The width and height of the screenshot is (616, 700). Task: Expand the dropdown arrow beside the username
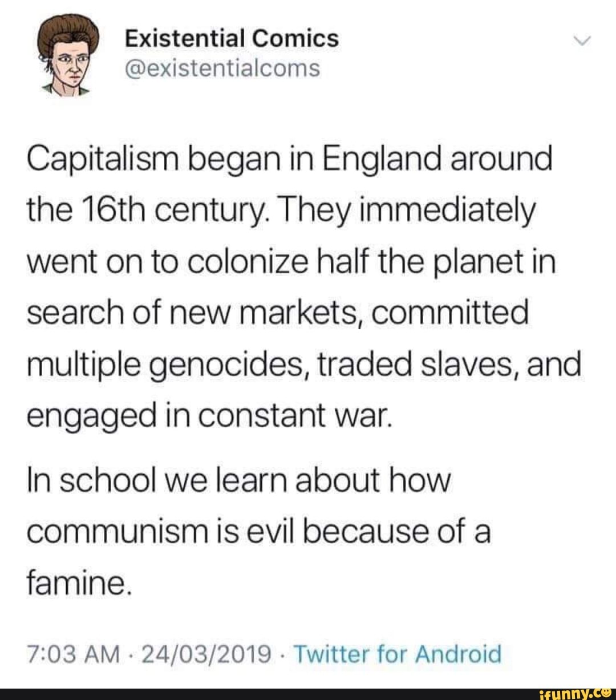tap(581, 41)
